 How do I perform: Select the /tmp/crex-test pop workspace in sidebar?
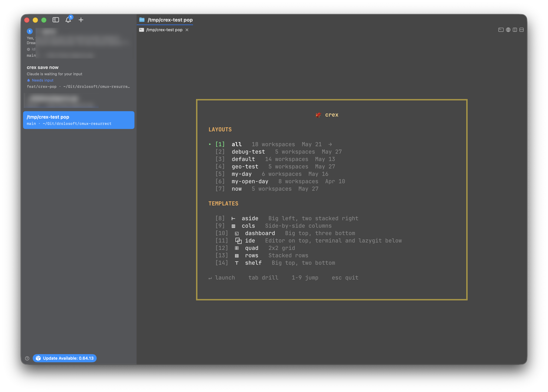click(x=79, y=120)
